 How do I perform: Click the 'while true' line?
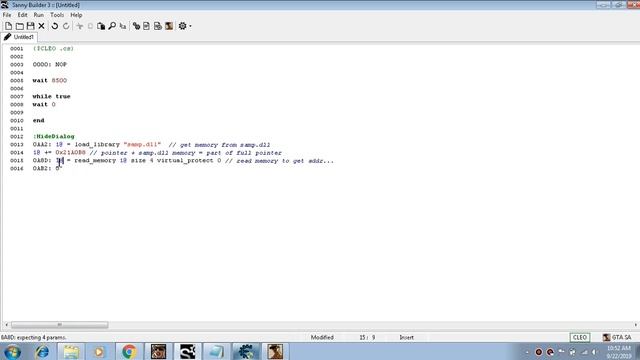pyautogui.click(x=51, y=96)
